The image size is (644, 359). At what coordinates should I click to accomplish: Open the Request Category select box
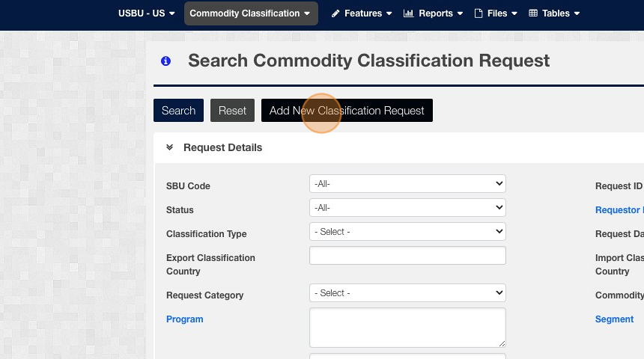click(407, 292)
